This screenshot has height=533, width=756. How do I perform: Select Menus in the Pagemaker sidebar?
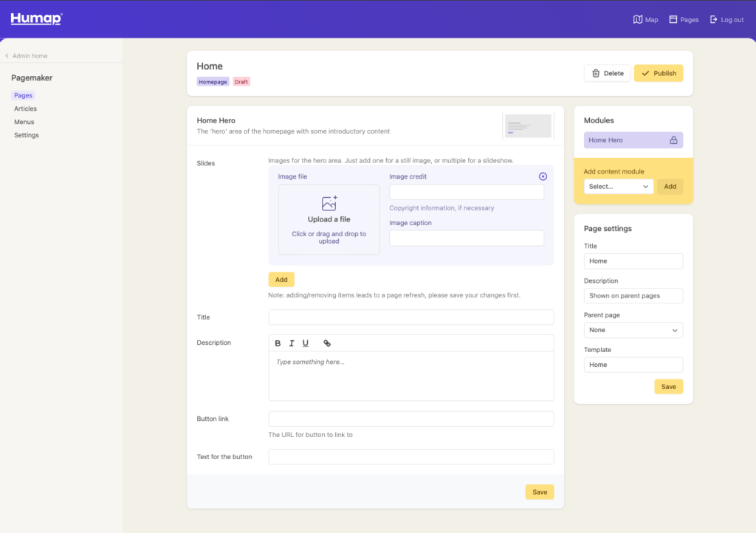(x=24, y=122)
